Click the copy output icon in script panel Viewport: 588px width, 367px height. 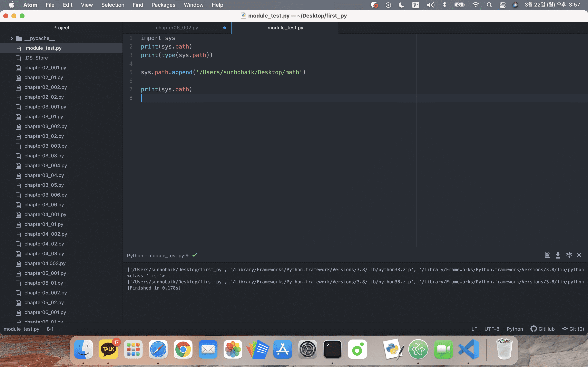pos(547,255)
